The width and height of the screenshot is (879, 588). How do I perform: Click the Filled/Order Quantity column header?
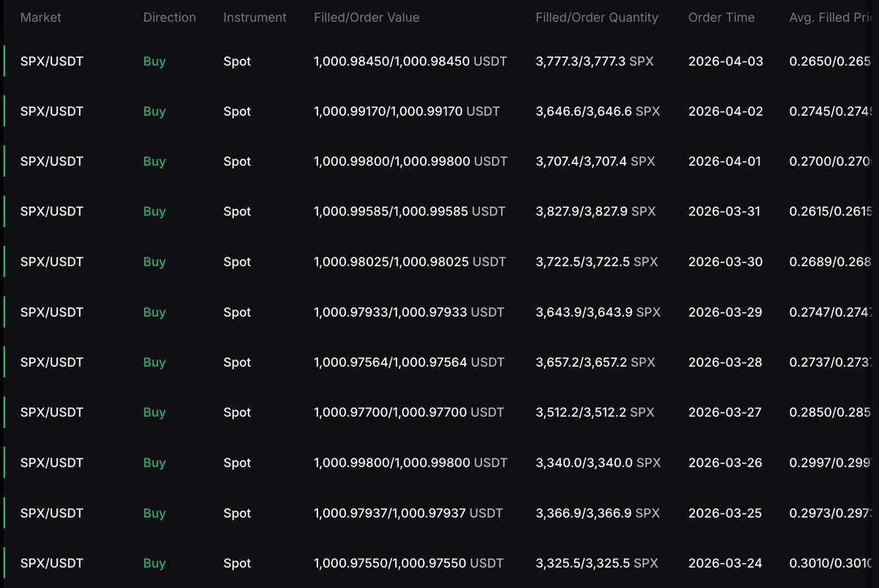point(597,18)
